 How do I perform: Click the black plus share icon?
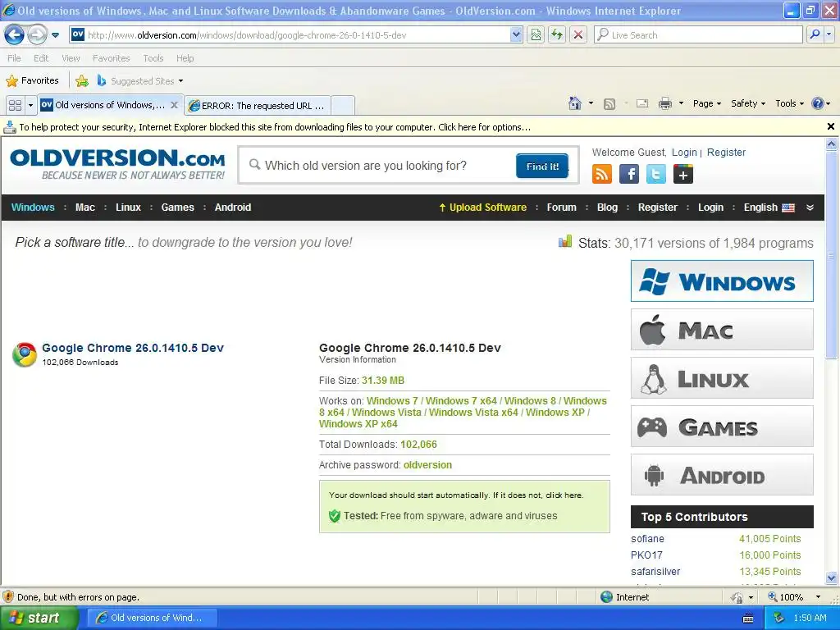683,174
